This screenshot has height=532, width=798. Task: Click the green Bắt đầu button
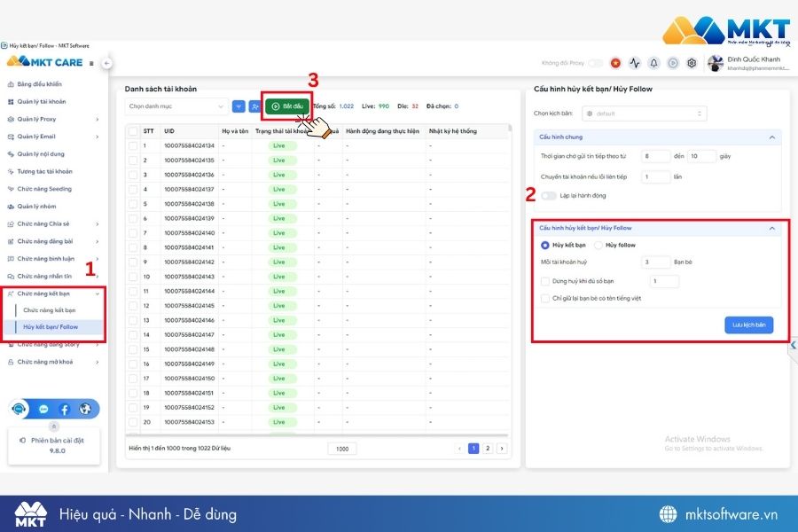287,106
